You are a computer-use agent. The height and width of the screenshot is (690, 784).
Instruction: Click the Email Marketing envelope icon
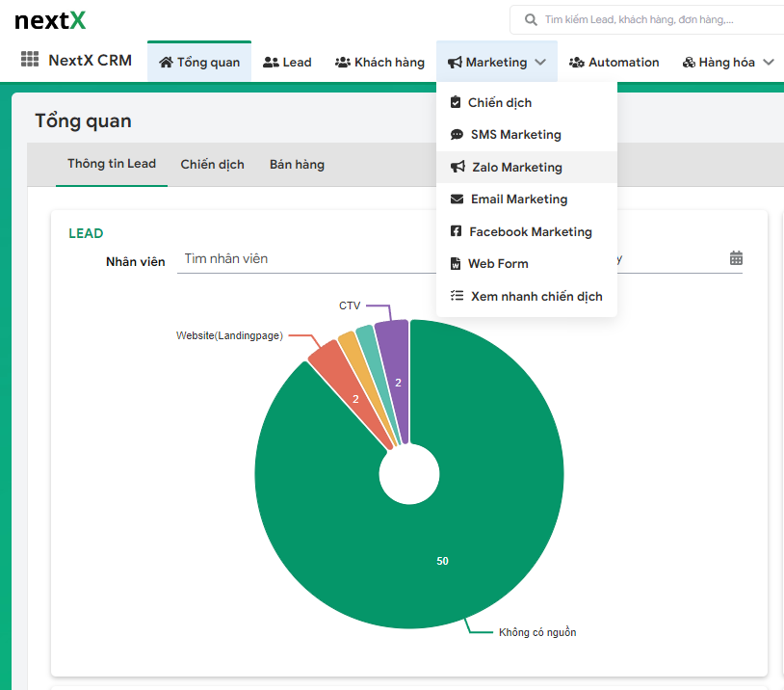tap(456, 199)
